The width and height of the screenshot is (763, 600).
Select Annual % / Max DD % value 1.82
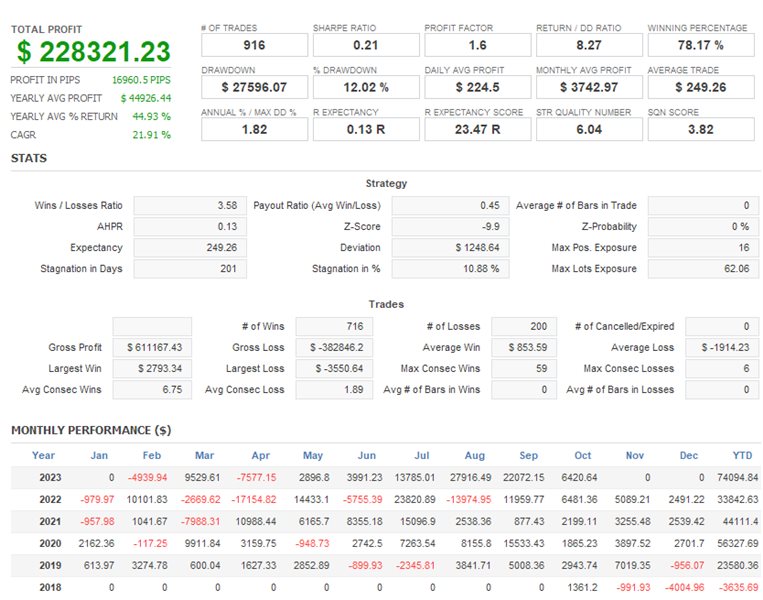[254, 129]
